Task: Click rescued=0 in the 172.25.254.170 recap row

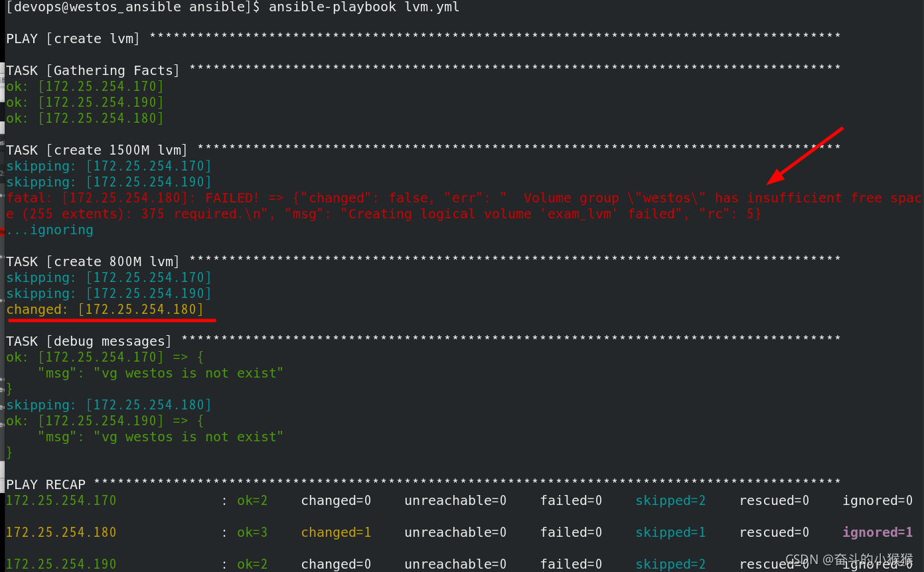Action: (x=774, y=501)
